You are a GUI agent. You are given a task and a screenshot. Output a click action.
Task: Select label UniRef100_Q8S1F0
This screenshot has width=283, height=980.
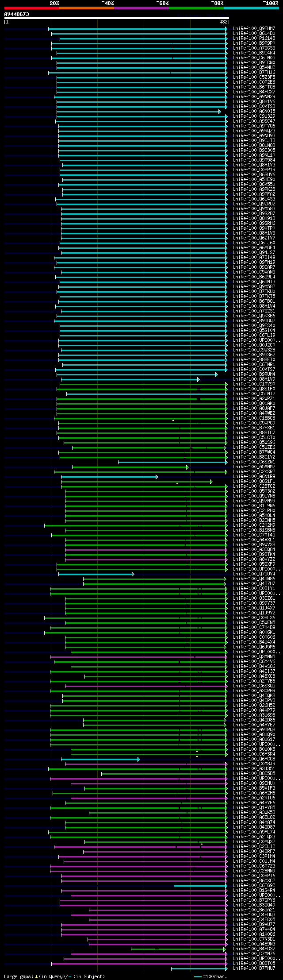[254, 389]
